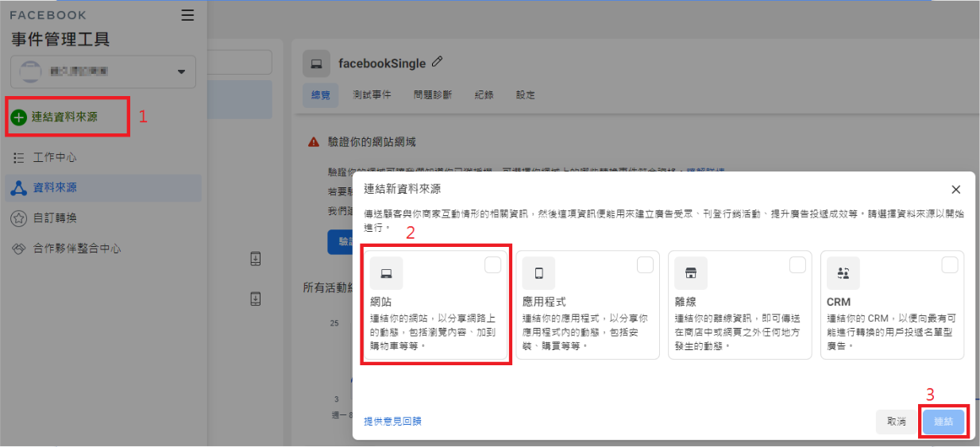The width and height of the screenshot is (980, 447).
Task: Click the 網站 laptop icon in dialog
Action: point(386,273)
